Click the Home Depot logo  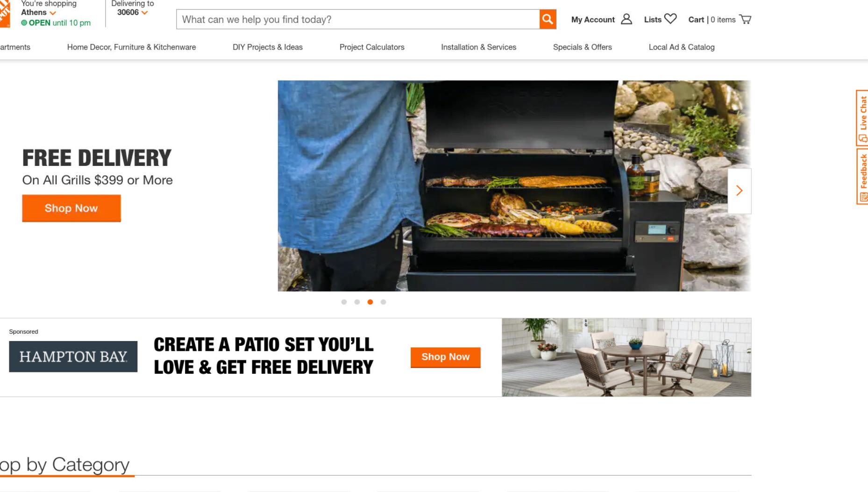(5, 14)
